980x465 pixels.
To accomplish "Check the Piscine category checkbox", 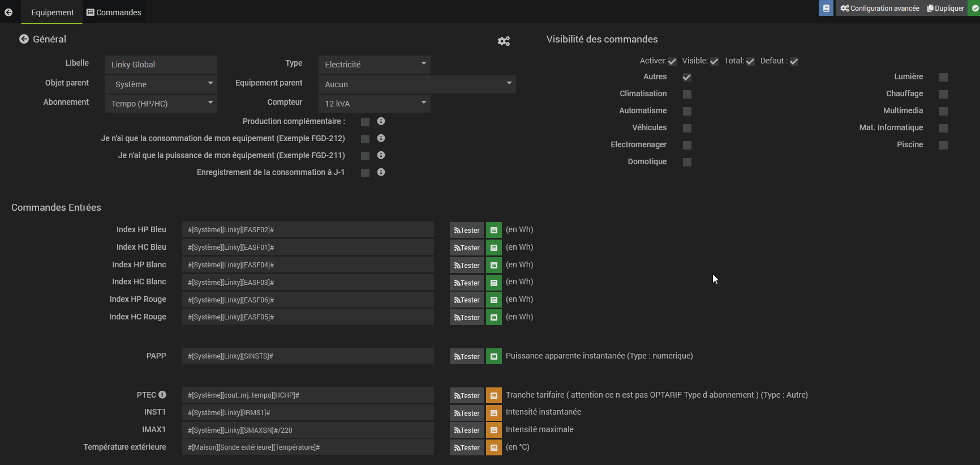I will 943,145.
